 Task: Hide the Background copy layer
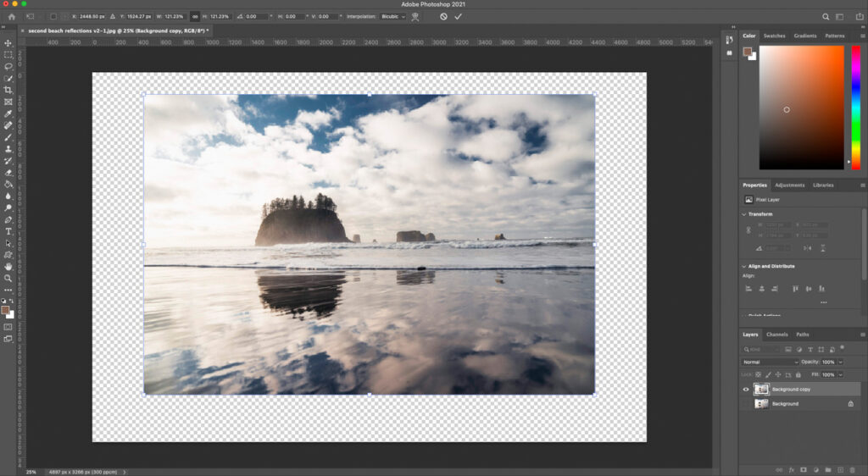pos(746,390)
